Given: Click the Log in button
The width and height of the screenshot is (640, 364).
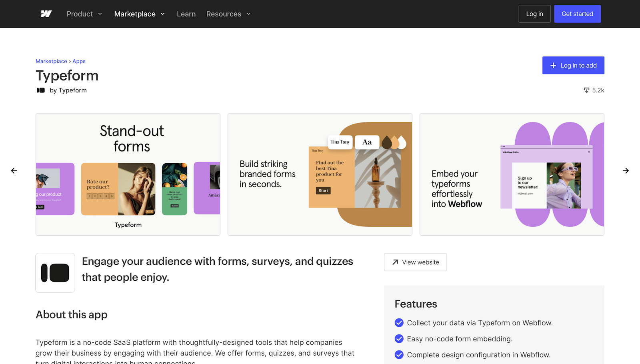Looking at the screenshot, I should (x=534, y=14).
